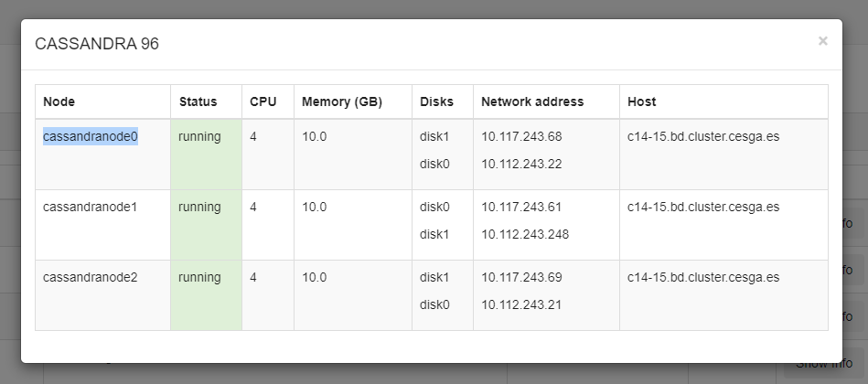Select the cassandranode1 node cell

point(90,207)
